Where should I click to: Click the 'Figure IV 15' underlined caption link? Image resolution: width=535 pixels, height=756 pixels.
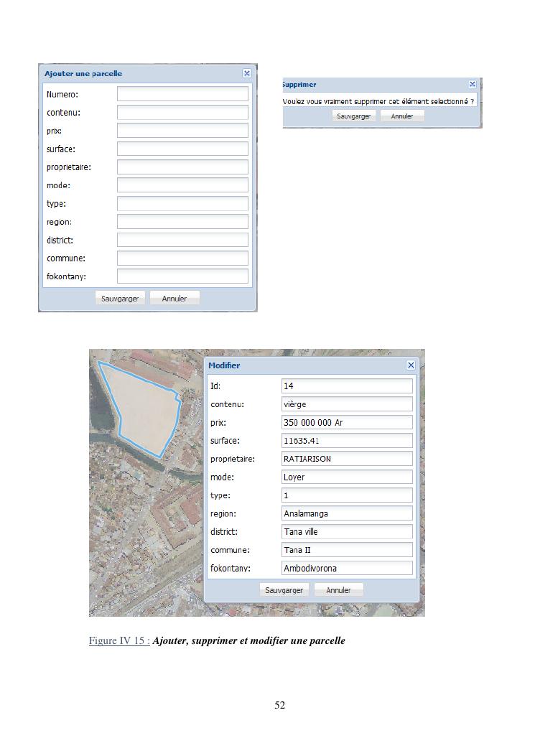pyautogui.click(x=119, y=640)
